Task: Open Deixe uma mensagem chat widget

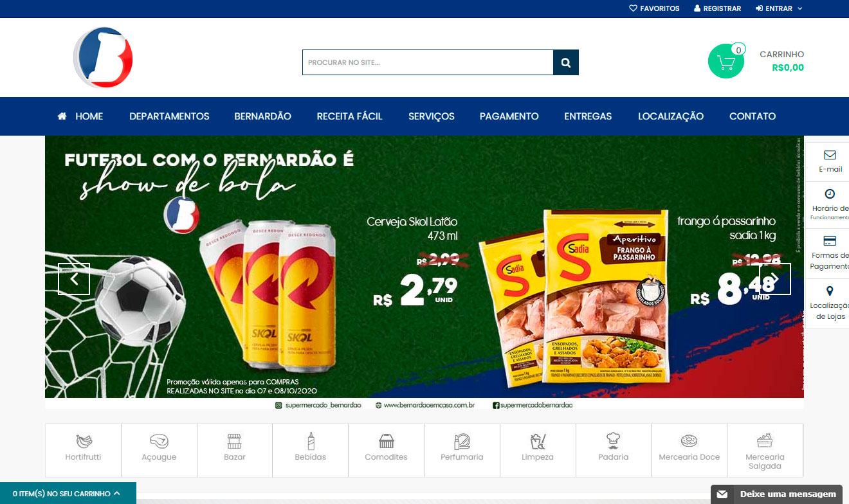Action: [776, 494]
